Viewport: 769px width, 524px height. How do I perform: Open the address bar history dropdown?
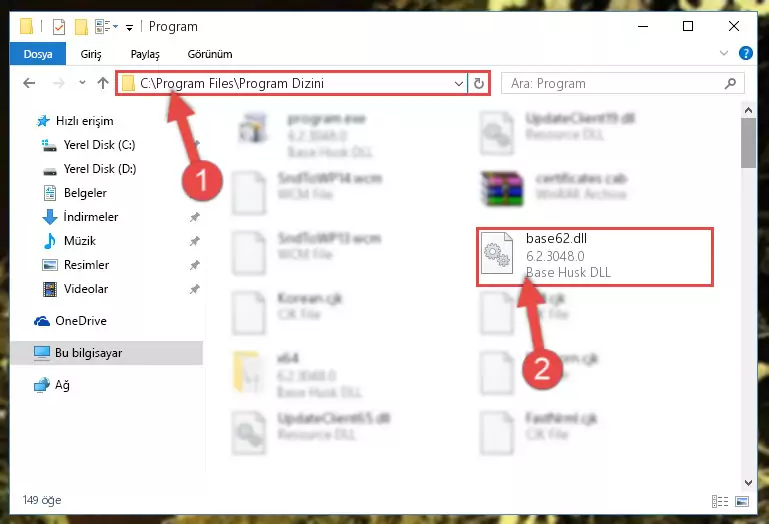click(459, 83)
